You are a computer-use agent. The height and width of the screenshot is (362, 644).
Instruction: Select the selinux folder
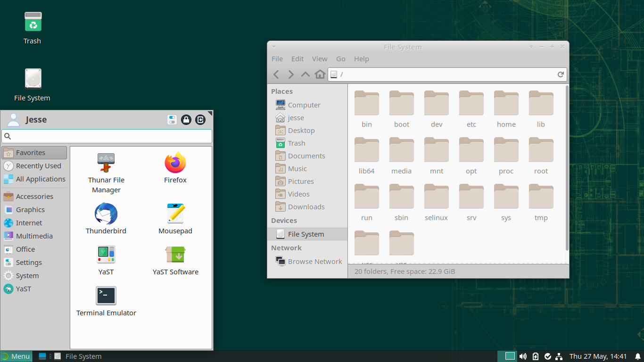click(437, 203)
